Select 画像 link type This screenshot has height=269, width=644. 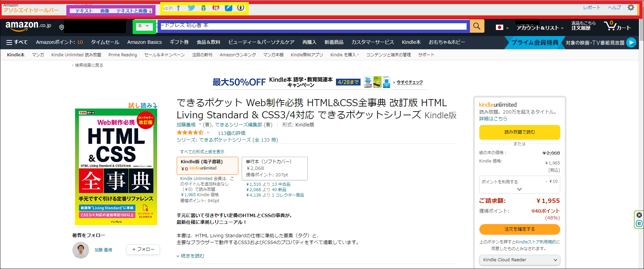click(105, 11)
